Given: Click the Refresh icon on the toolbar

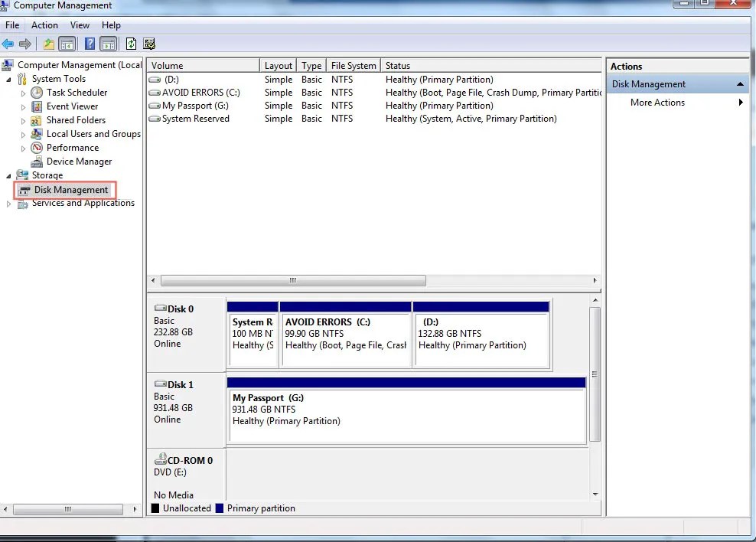Looking at the screenshot, I should point(130,44).
